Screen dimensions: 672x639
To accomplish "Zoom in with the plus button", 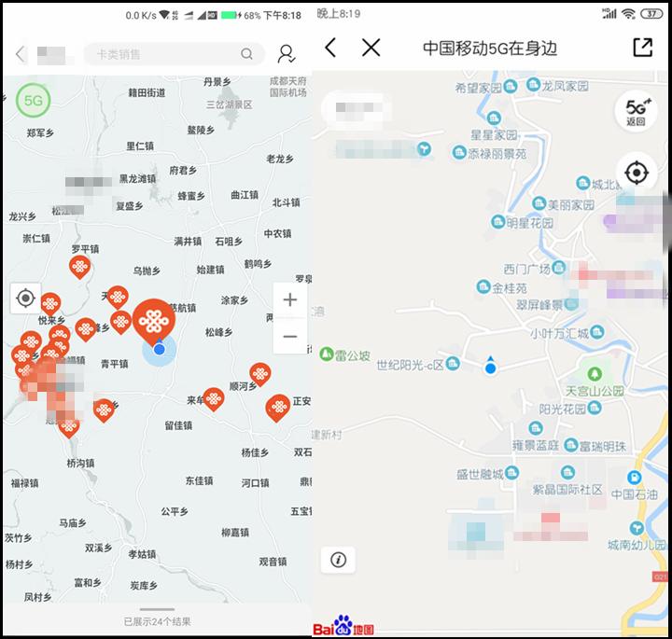I will click(x=290, y=299).
